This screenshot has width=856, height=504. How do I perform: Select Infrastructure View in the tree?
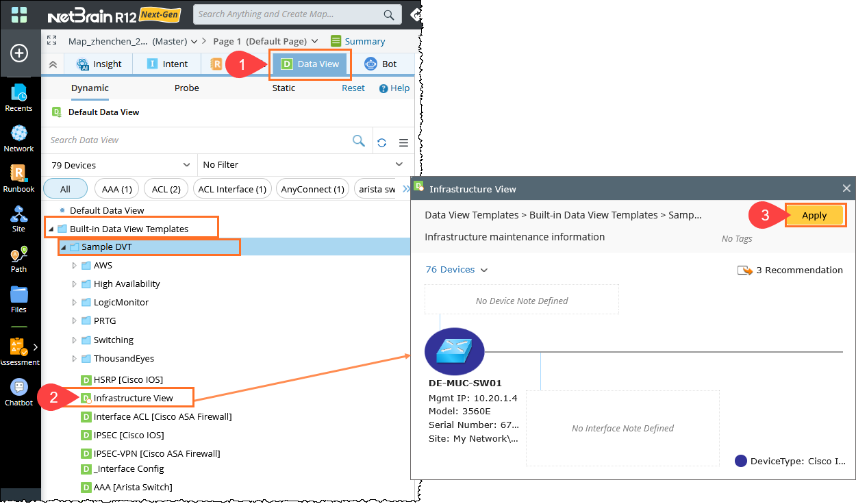click(x=133, y=398)
